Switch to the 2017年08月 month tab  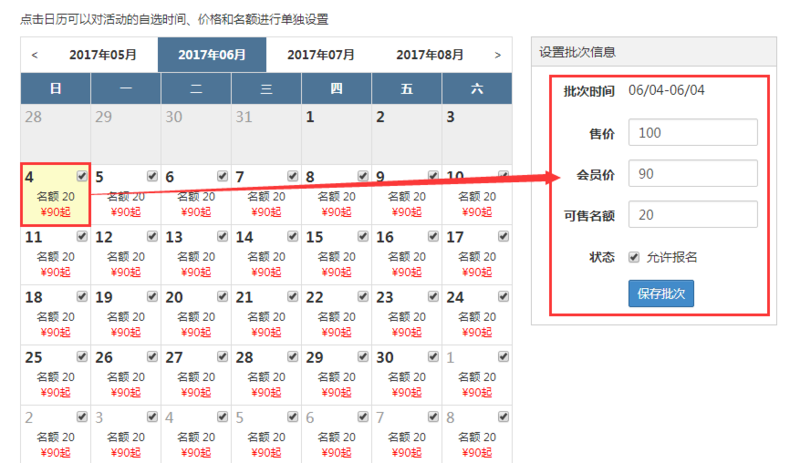pos(429,55)
